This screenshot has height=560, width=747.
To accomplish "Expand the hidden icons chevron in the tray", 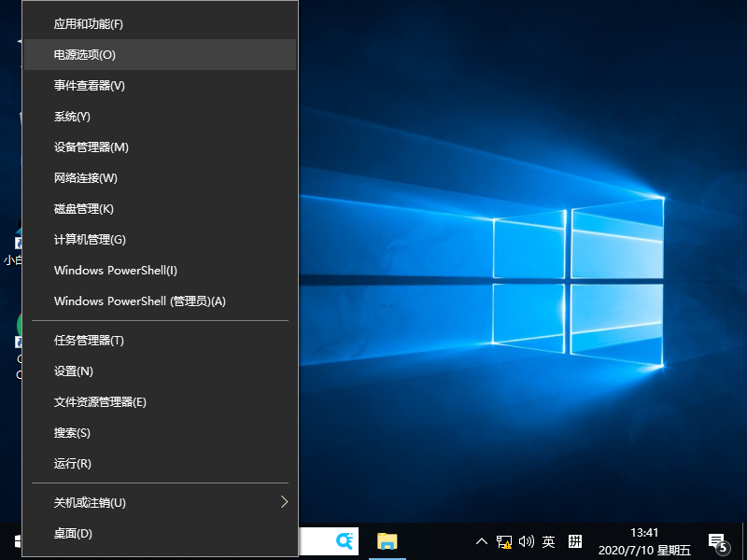I will pos(481,540).
